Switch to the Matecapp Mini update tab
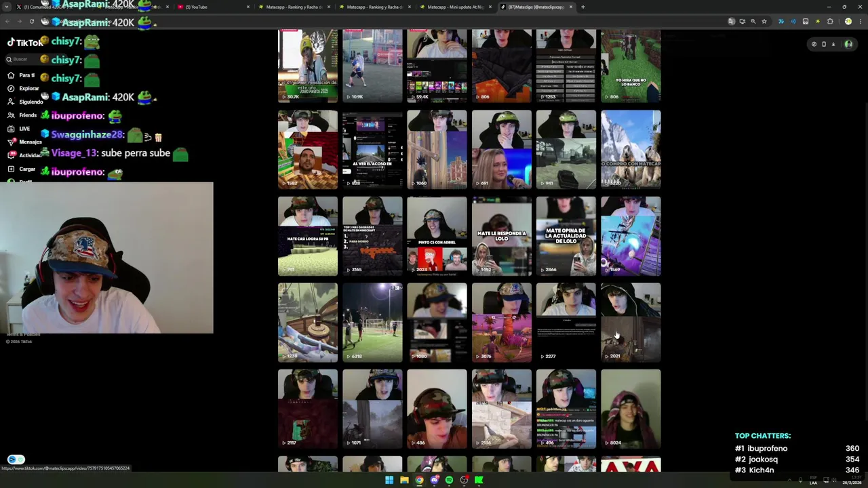This screenshot has height=488, width=868. (456, 7)
